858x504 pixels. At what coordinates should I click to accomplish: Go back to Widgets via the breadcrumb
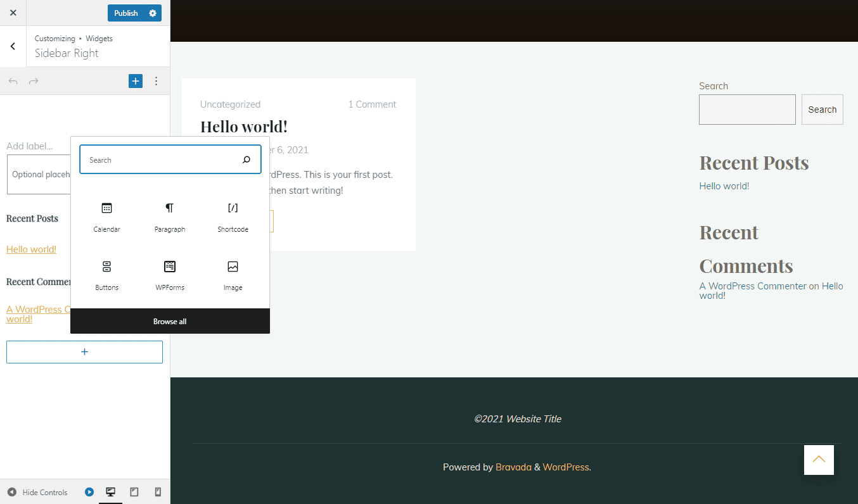[x=99, y=39]
